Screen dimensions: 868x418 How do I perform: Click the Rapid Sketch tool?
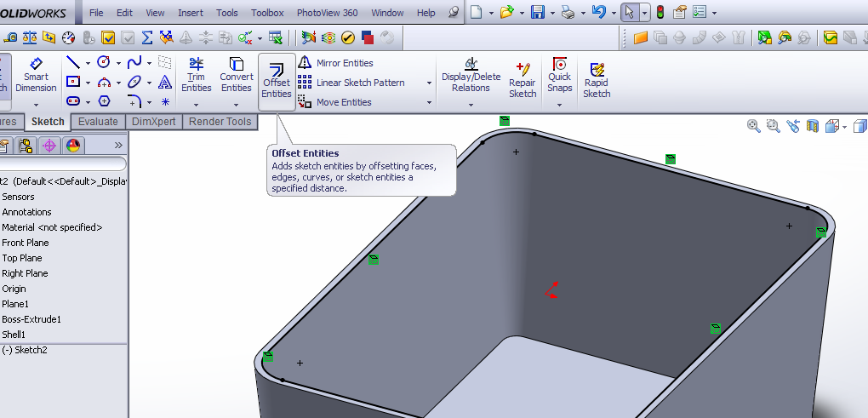click(597, 80)
